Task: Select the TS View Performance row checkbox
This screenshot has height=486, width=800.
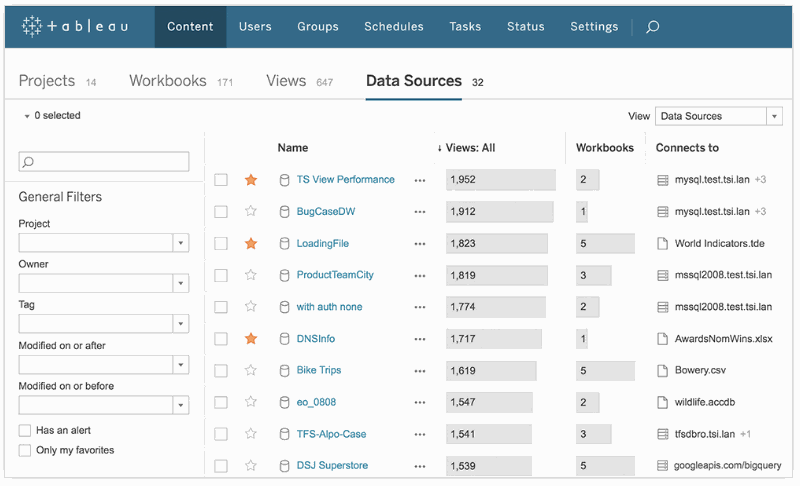Action: point(221,180)
